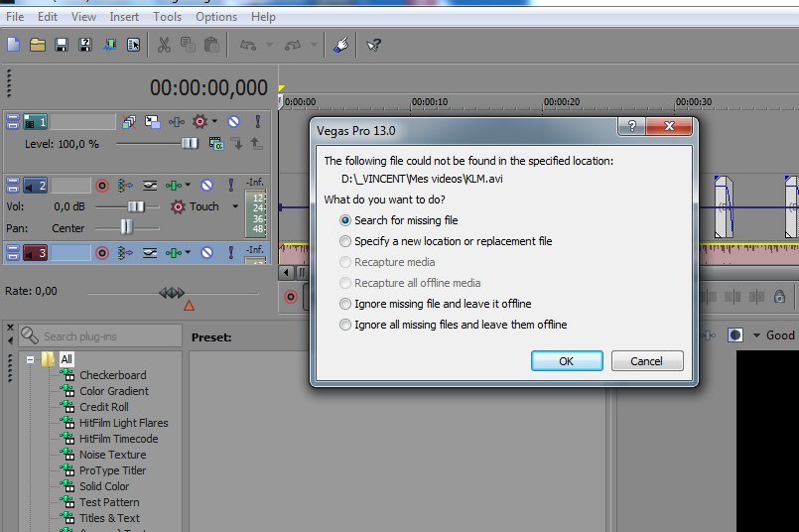Open the preview quality Good dropdown
Image resolution: width=799 pixels, height=532 pixels.
756,335
